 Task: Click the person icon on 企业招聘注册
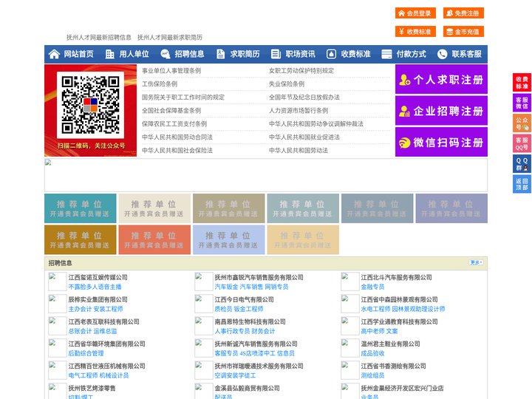pyautogui.click(x=404, y=111)
